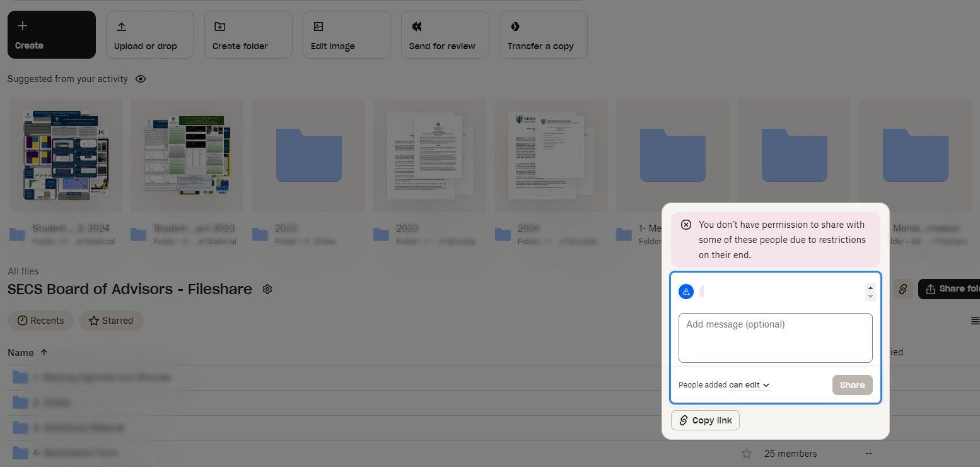
Task: Click Copy link in the share popup
Action: (705, 420)
